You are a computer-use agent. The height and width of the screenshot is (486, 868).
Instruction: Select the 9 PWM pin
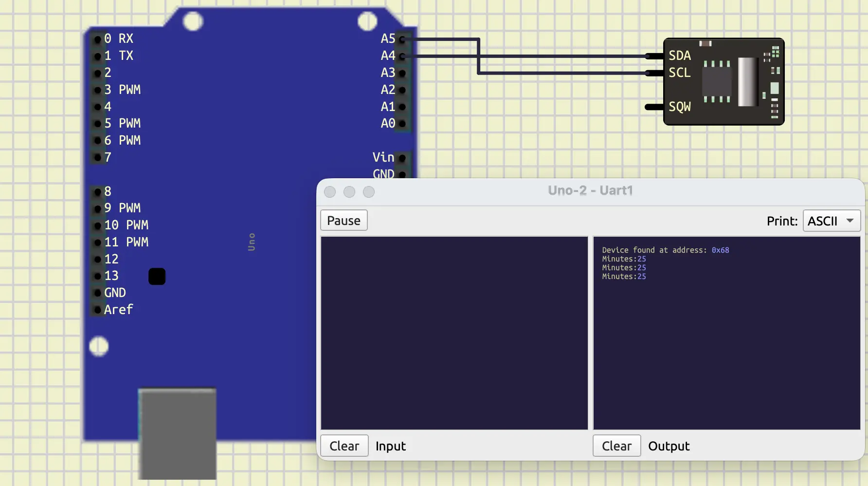(98, 208)
